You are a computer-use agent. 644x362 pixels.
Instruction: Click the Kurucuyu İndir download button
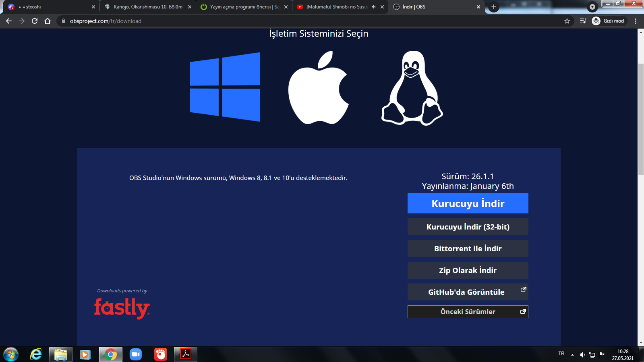click(x=468, y=203)
